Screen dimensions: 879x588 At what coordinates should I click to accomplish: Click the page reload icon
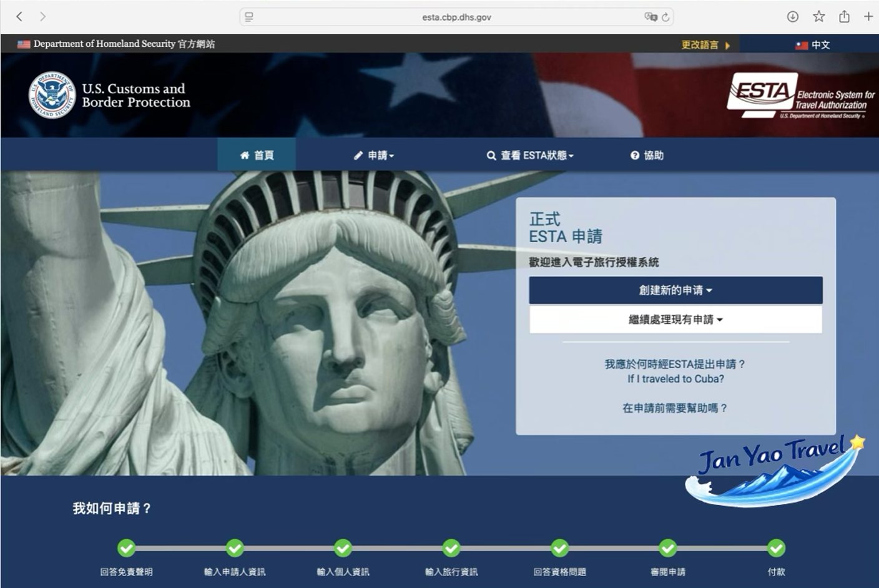(665, 17)
